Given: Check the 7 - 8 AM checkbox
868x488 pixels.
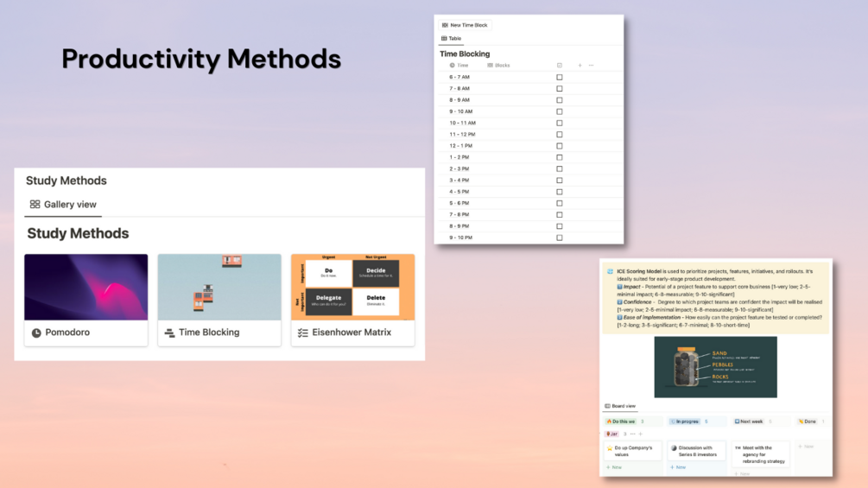Looking at the screenshot, I should click(x=560, y=88).
